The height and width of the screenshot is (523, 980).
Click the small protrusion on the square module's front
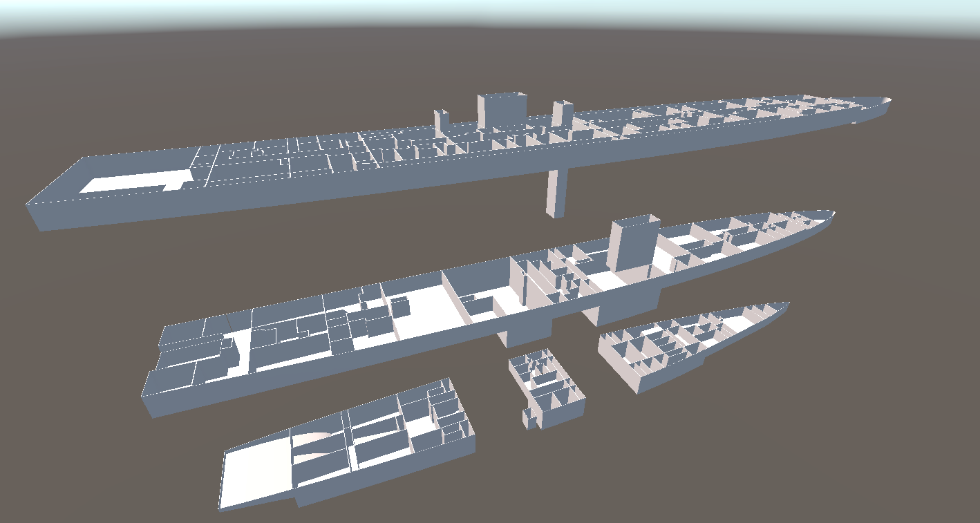tap(529, 418)
